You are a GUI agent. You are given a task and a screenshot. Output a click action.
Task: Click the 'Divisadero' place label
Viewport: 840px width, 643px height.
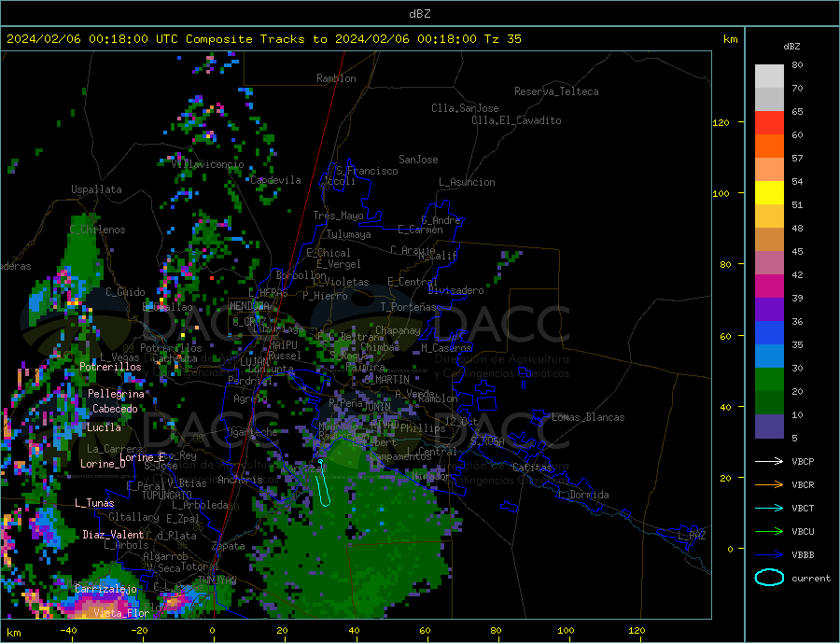click(455, 290)
